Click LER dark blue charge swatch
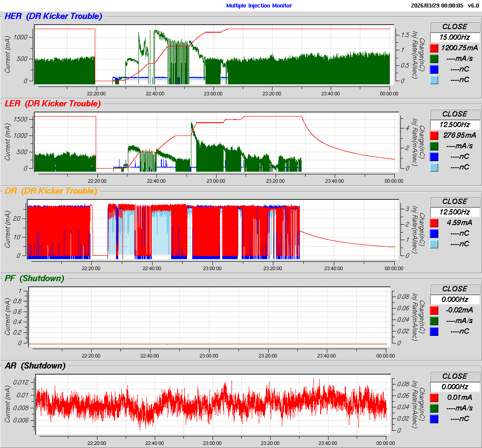482x448 pixels. click(x=434, y=157)
